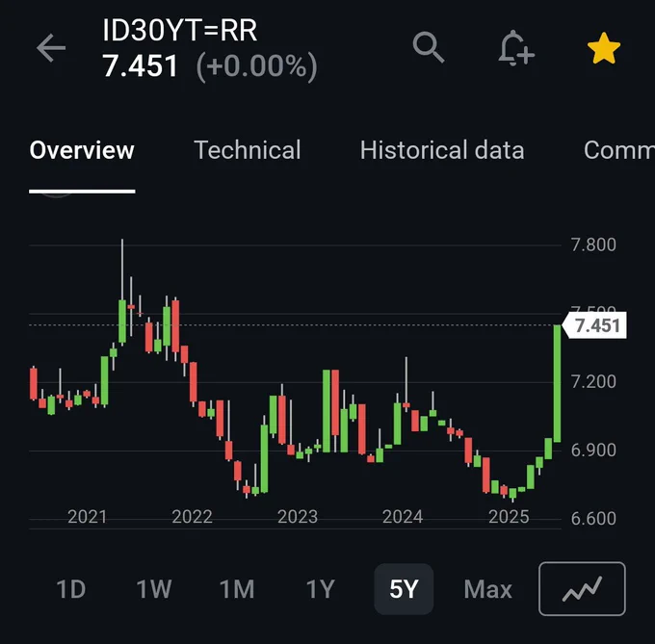Image resolution: width=655 pixels, height=644 pixels.
Task: Click the 2023 year label on chart
Action: click(x=298, y=517)
